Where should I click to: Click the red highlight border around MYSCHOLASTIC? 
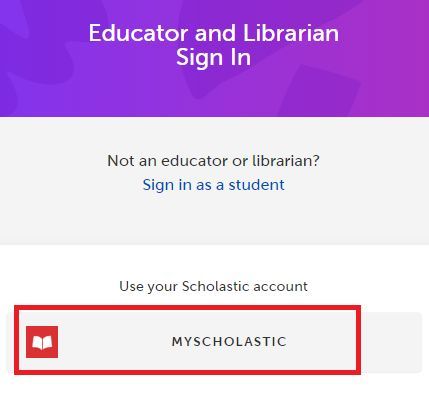coord(187,308)
